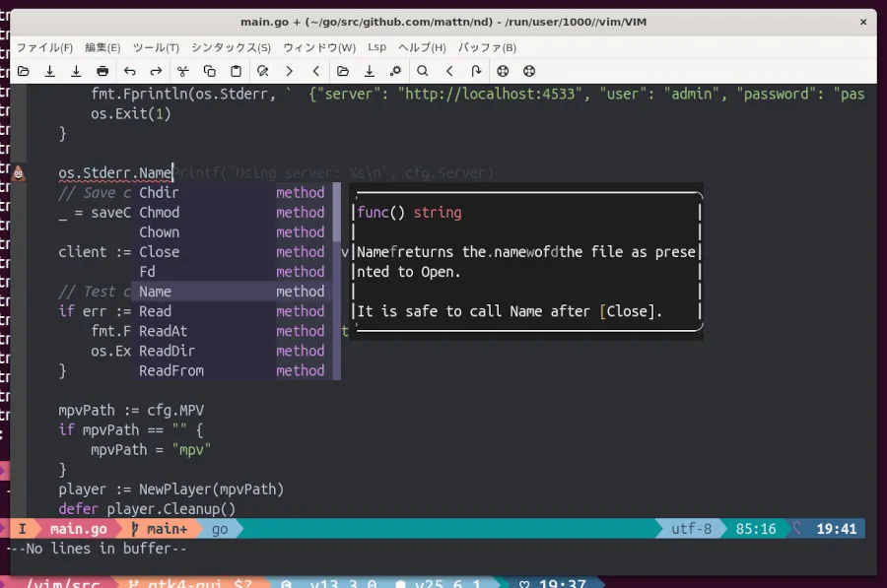Viewport: 887px width, 588px height.
Task: Click Find Next right-chevron toolbar icon
Action: tap(289, 71)
